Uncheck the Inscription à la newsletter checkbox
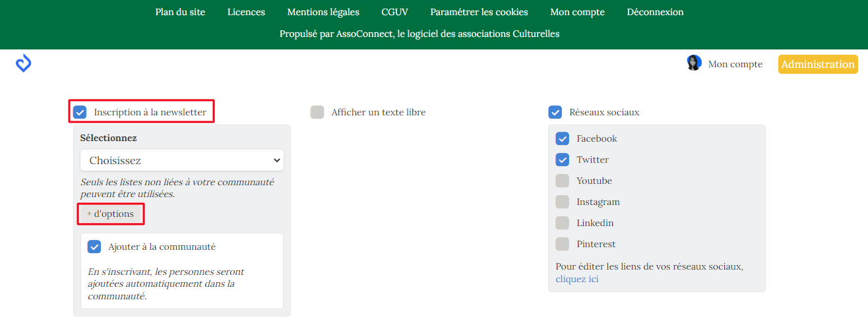Viewport: 868px width, 325px height. (80, 112)
